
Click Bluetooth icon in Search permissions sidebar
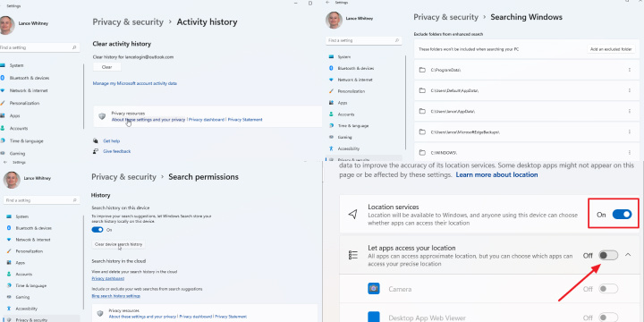9,228
